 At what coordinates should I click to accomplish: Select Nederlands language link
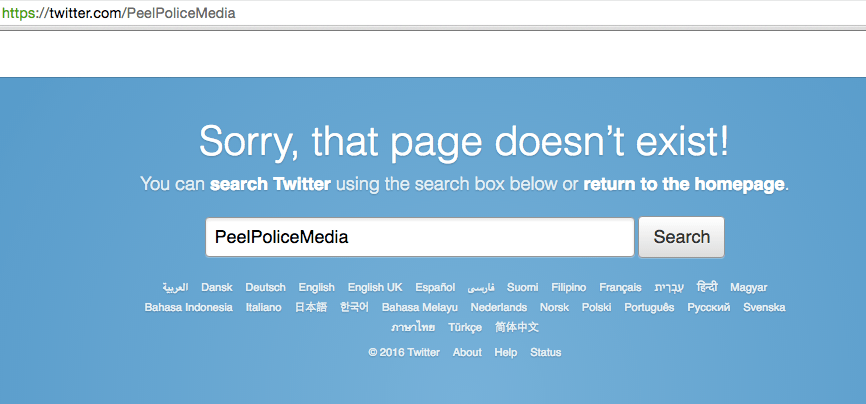[499, 307]
